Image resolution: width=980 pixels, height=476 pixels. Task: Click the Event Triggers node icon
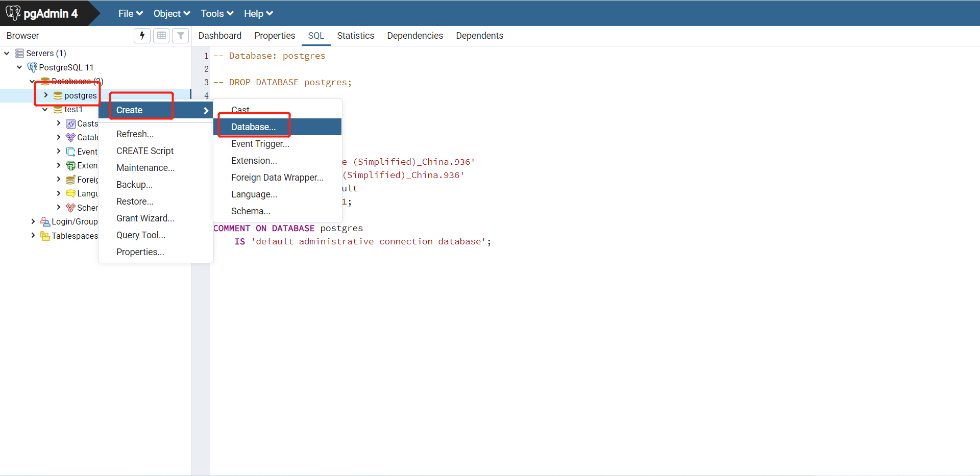pos(70,152)
